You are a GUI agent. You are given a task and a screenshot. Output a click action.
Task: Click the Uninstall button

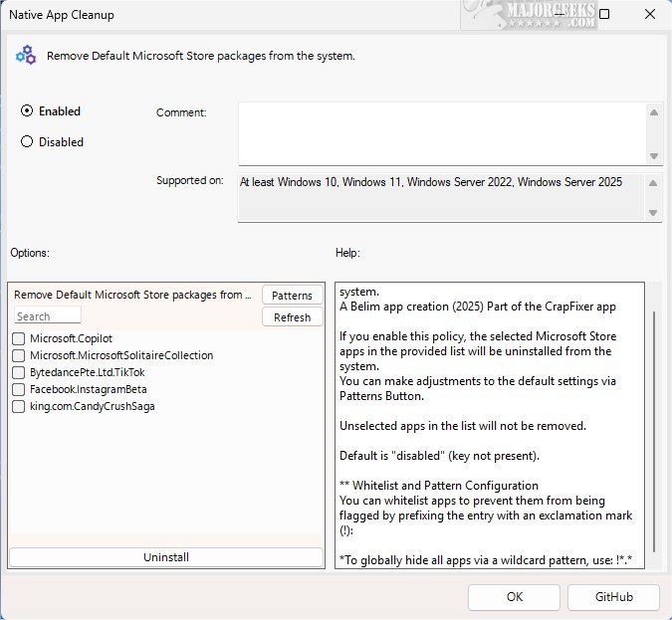point(166,557)
